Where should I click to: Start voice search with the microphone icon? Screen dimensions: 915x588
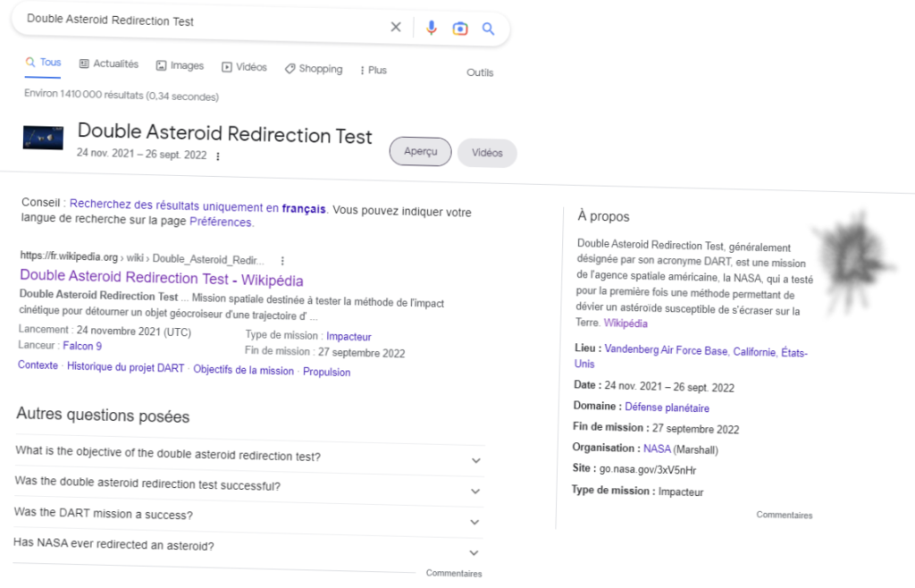[x=432, y=28]
